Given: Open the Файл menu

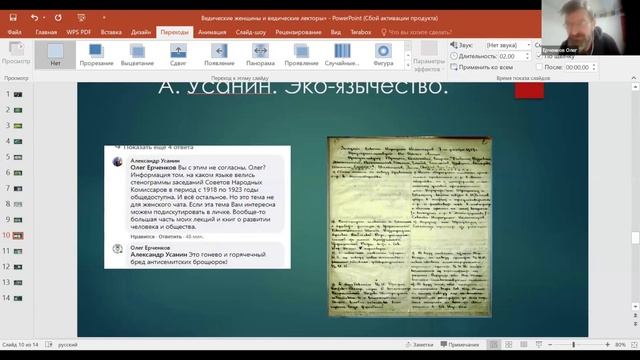Looking at the screenshot, I should click(15, 32).
